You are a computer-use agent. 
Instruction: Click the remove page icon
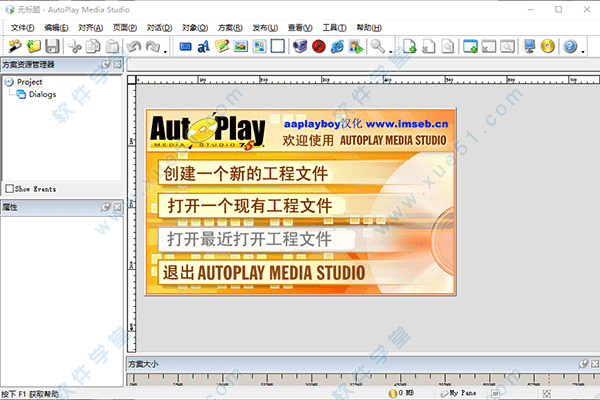[x=429, y=46]
